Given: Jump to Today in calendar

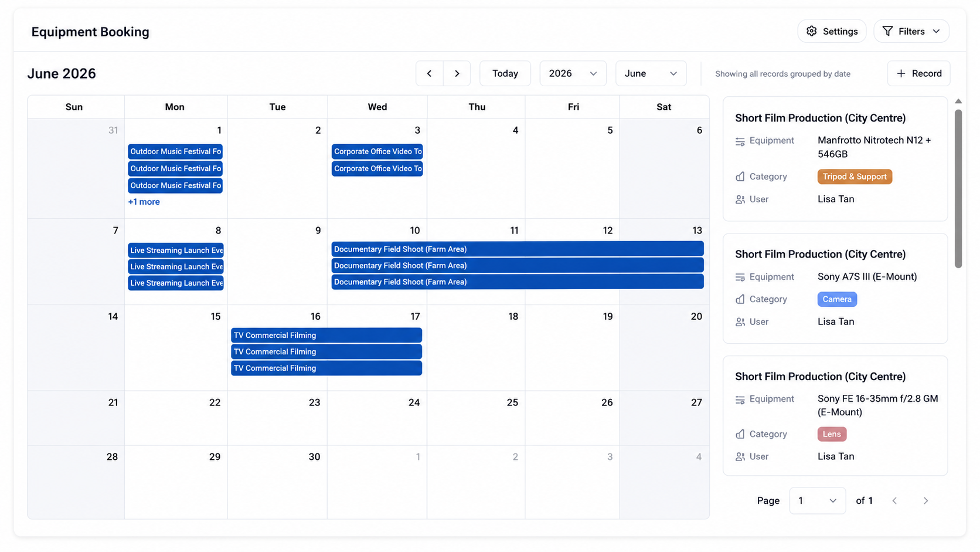Looking at the screenshot, I should point(505,73).
